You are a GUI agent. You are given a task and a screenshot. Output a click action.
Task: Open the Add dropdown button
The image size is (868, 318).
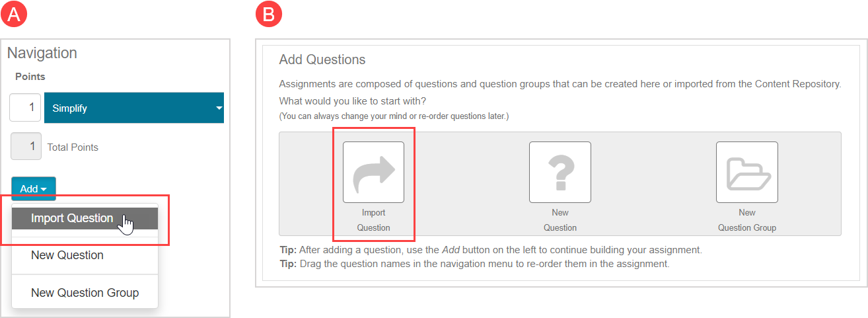pos(33,188)
